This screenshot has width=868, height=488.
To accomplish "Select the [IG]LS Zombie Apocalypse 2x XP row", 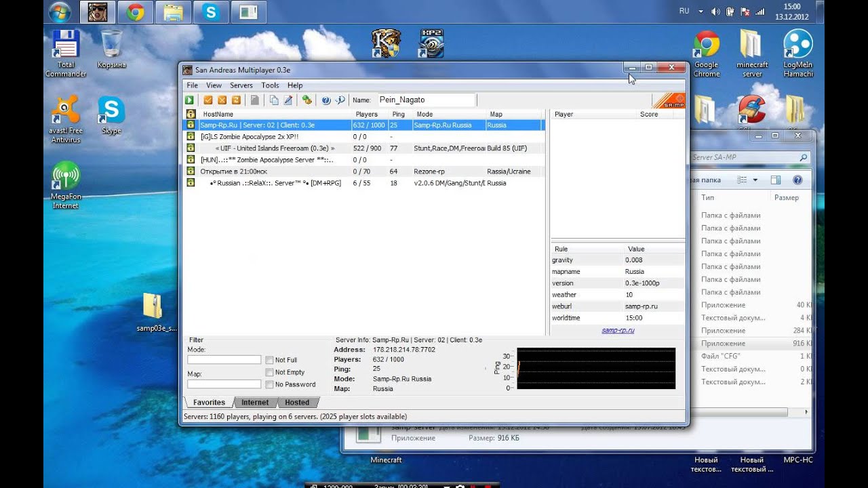I will (365, 137).
